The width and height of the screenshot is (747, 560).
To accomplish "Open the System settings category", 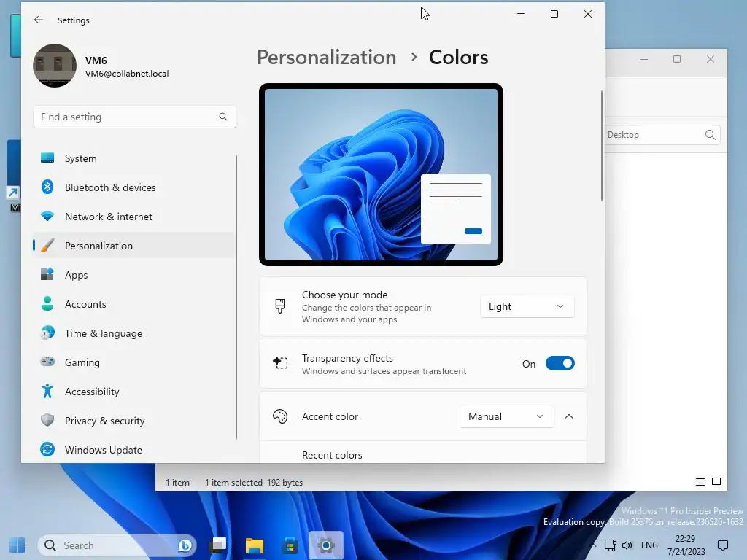I will (133, 158).
